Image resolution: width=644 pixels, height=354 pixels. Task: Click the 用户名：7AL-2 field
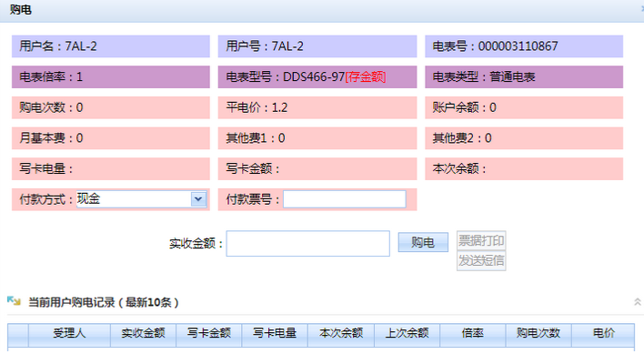click(110, 46)
